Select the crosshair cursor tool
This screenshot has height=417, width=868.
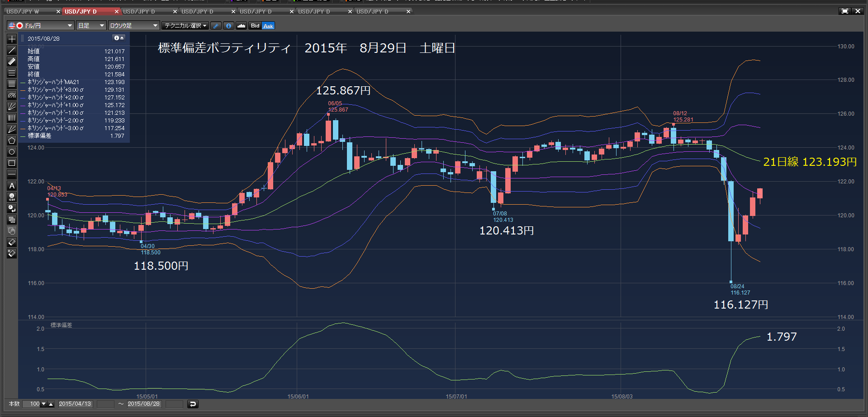(12, 39)
